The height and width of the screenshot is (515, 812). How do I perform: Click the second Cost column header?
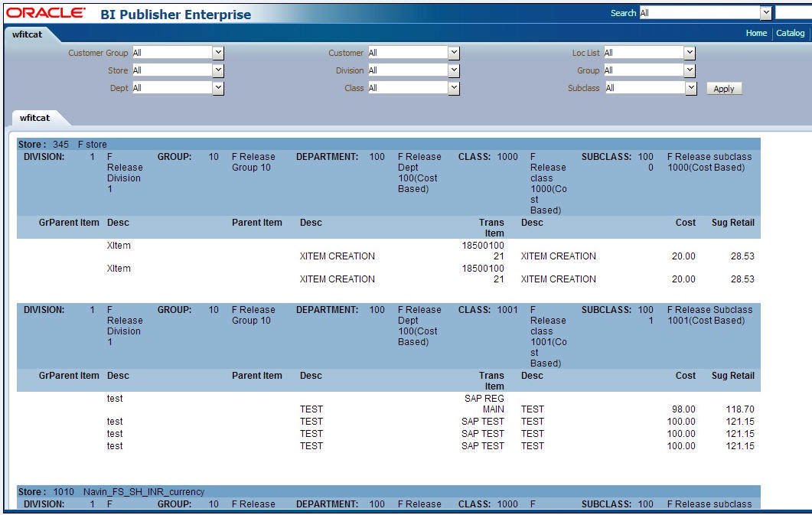click(685, 376)
